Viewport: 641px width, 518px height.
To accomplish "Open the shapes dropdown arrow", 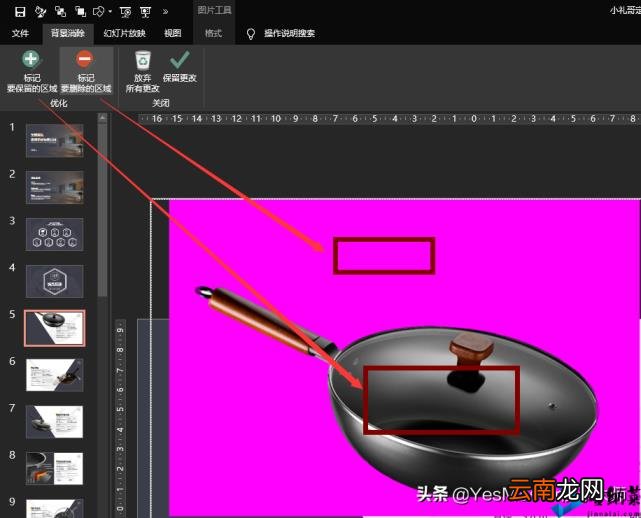I will [110, 12].
